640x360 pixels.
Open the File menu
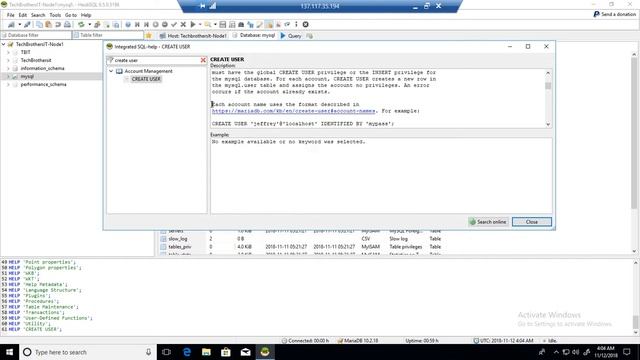[x=11, y=15]
